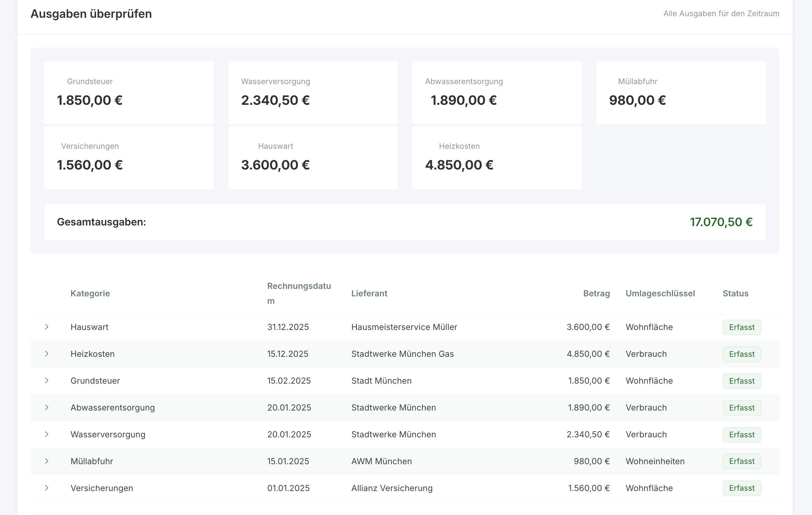Select the Grundsteuer summary card
Viewport: 812px width, 515px height.
(x=129, y=93)
